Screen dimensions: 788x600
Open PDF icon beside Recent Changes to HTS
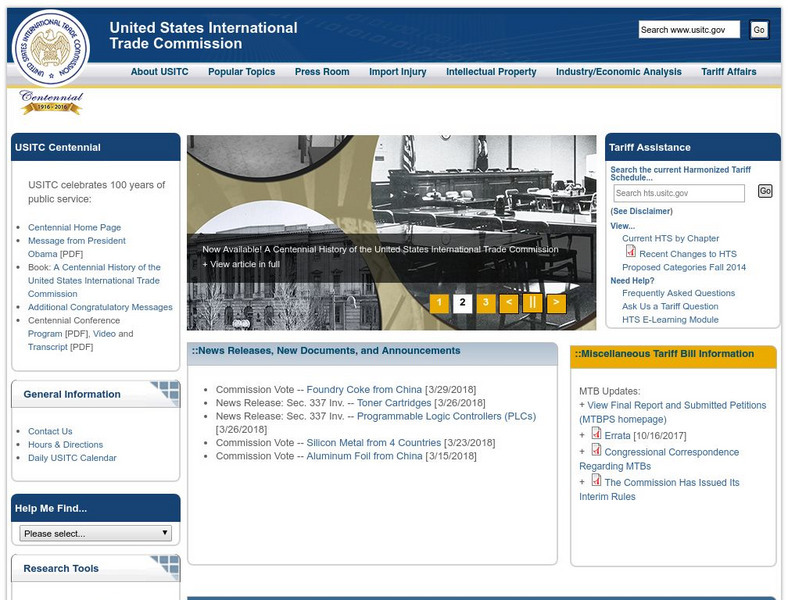pyautogui.click(x=631, y=251)
